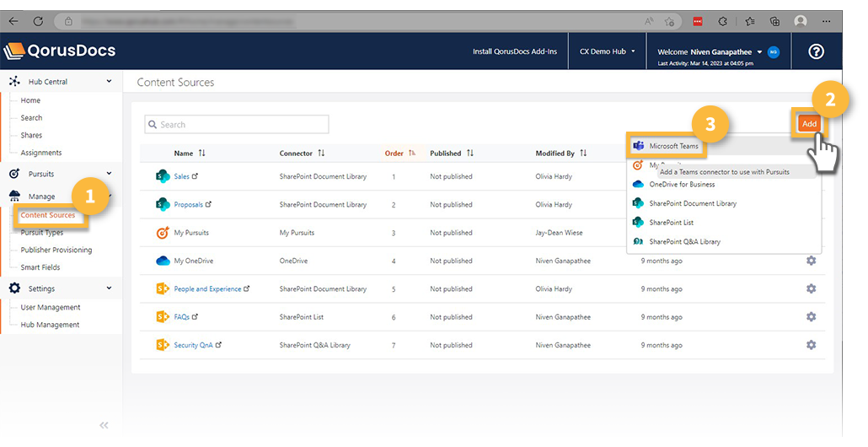
Task: Select SharePoint Document Library connector option
Action: tap(693, 203)
